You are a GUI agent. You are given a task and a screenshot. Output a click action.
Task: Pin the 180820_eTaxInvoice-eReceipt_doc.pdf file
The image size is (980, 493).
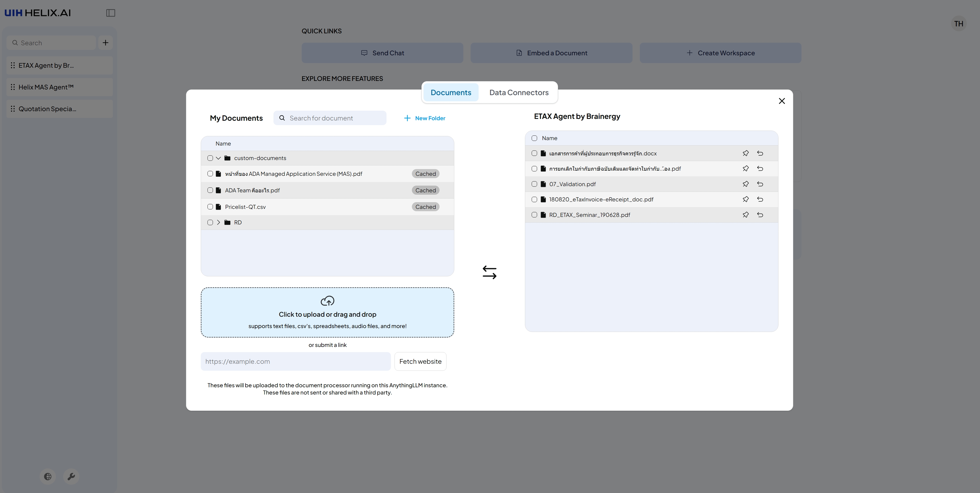tap(745, 199)
